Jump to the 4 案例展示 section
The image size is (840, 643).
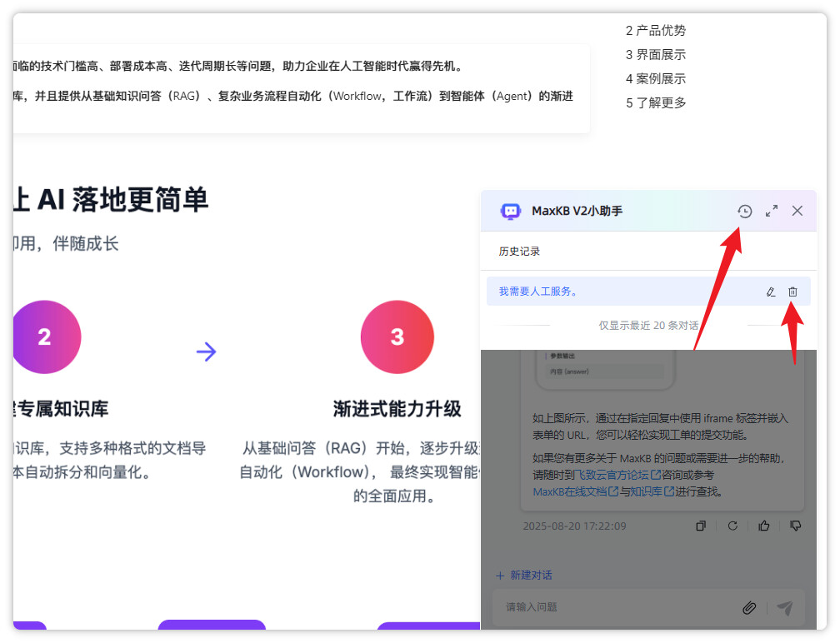click(x=656, y=78)
